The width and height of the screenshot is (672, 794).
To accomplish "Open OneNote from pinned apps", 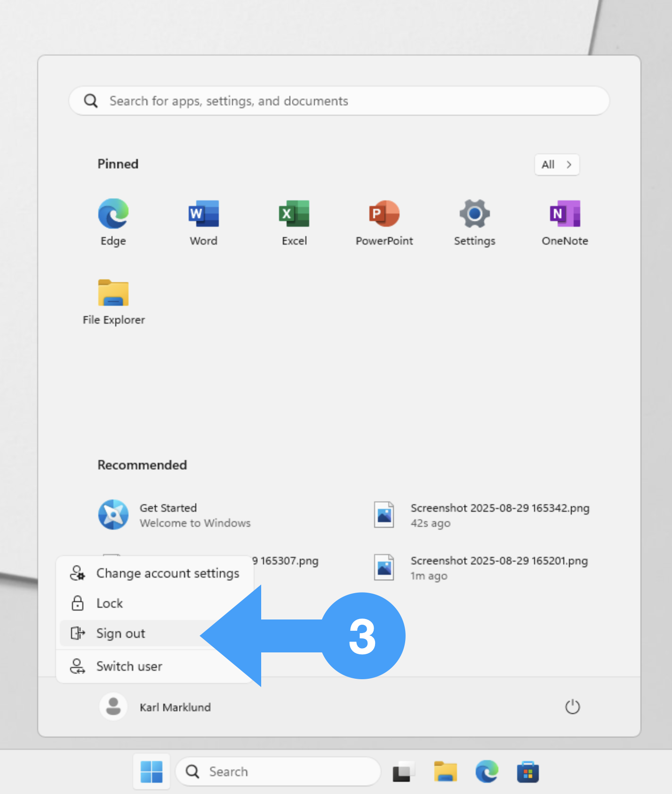I will coord(565,222).
